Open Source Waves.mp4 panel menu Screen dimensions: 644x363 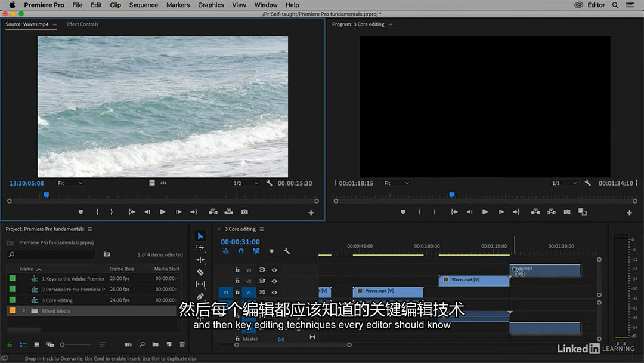[x=55, y=24]
